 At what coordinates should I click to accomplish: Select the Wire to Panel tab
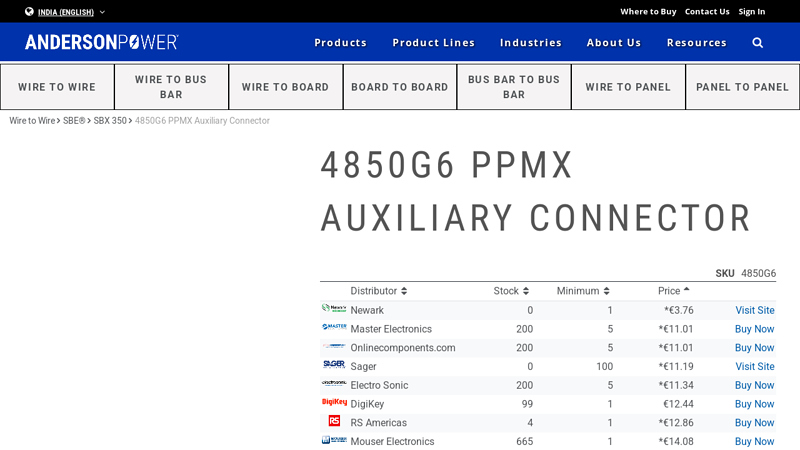click(628, 87)
